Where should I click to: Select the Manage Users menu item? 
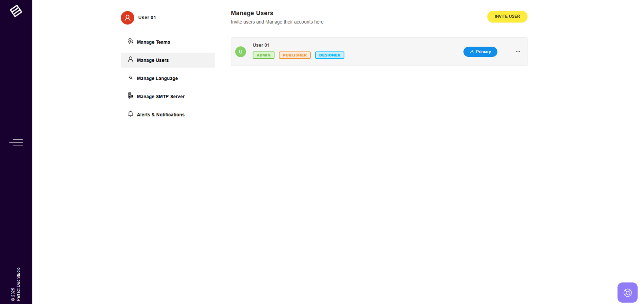pyautogui.click(x=153, y=60)
